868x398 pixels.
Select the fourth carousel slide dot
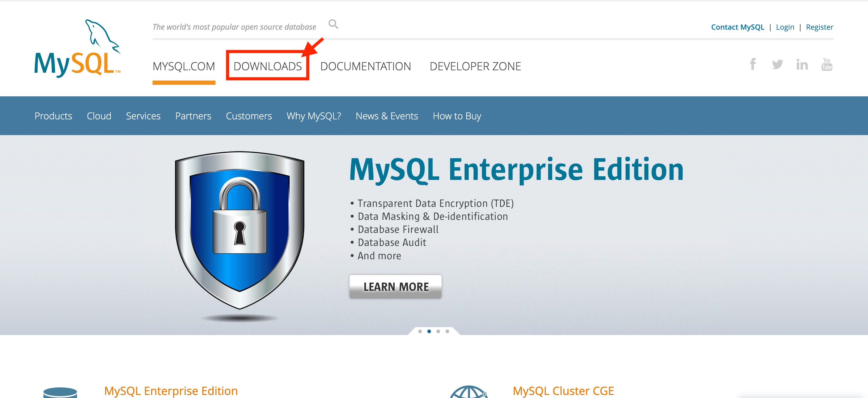pyautogui.click(x=447, y=331)
